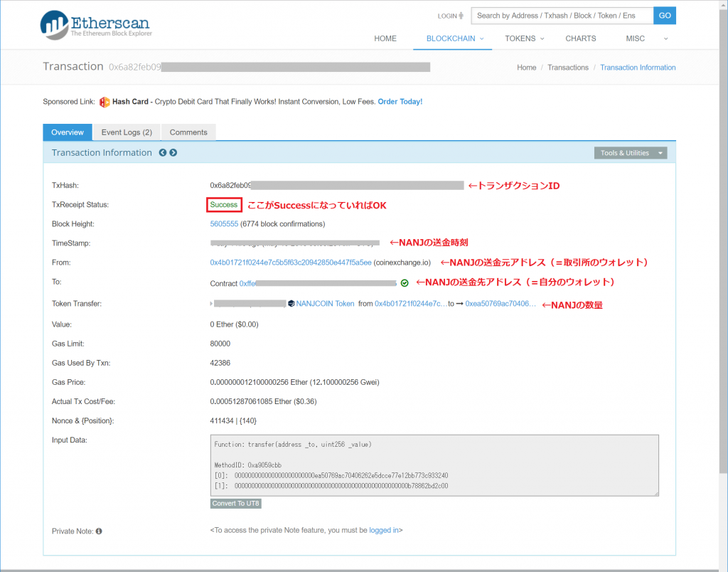This screenshot has width=728, height=572.
Task: Click the LOGIN person icon
Action: [x=462, y=15]
